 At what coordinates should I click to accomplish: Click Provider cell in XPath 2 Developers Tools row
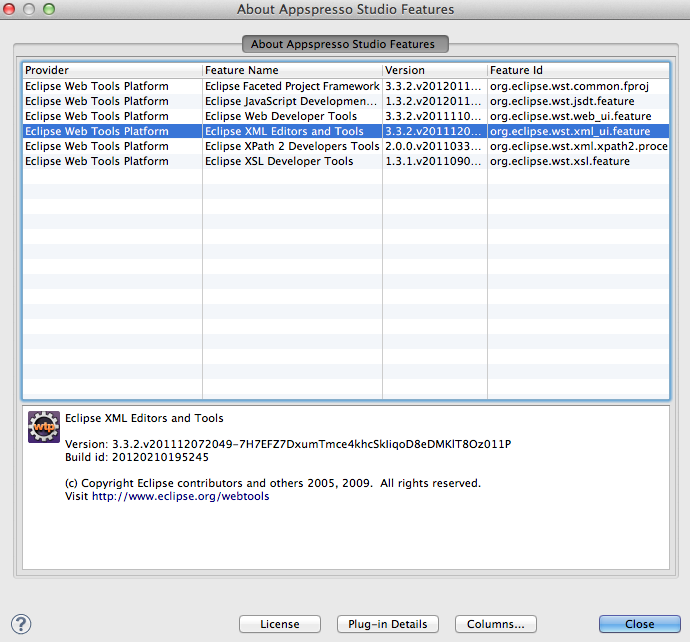click(112, 146)
